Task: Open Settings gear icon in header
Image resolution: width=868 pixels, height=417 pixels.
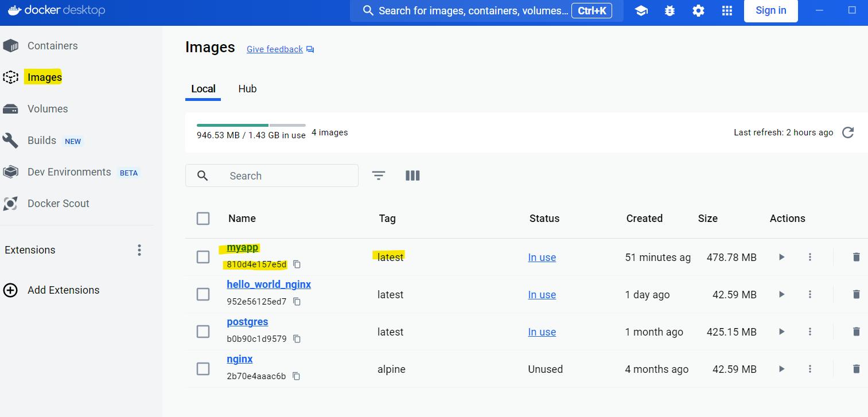Action: click(x=698, y=11)
